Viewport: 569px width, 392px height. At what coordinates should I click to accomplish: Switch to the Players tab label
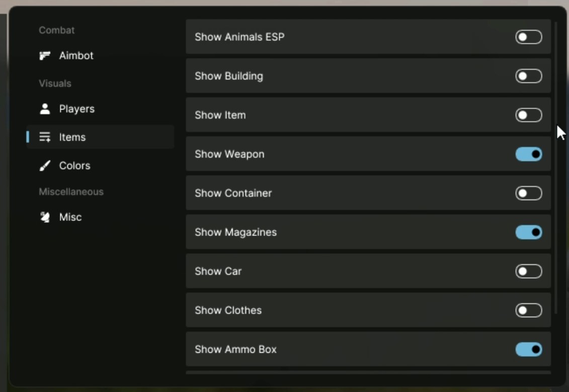pyautogui.click(x=76, y=109)
